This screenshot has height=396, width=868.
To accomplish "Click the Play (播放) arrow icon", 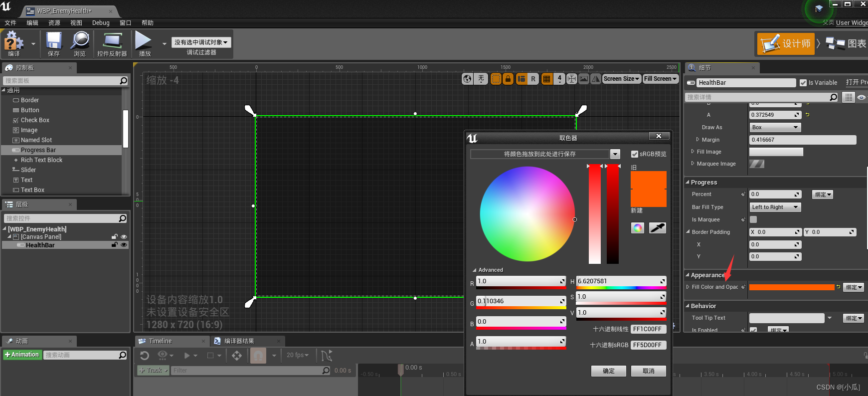I will (144, 41).
